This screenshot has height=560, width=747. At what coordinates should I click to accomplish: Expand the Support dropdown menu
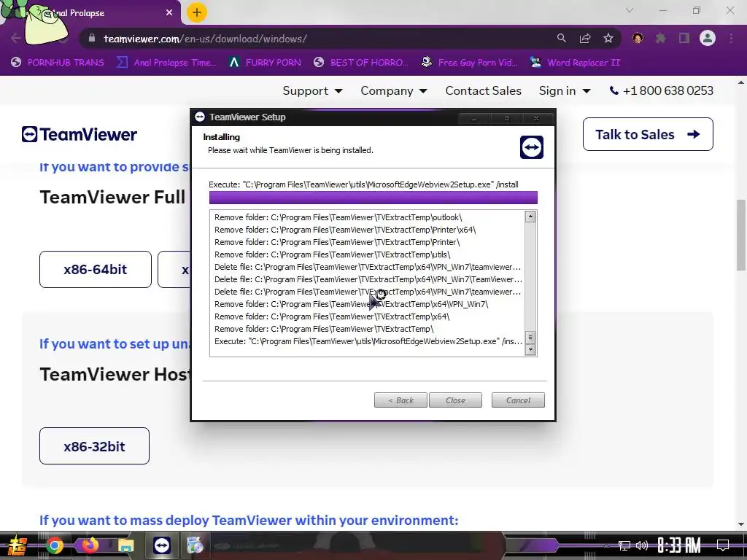point(312,90)
